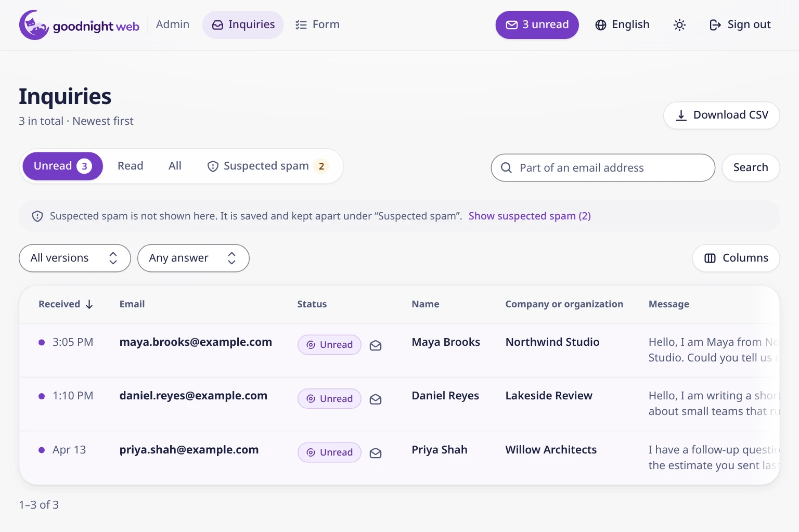
Task: Open the Columns chooser
Action: 736,258
